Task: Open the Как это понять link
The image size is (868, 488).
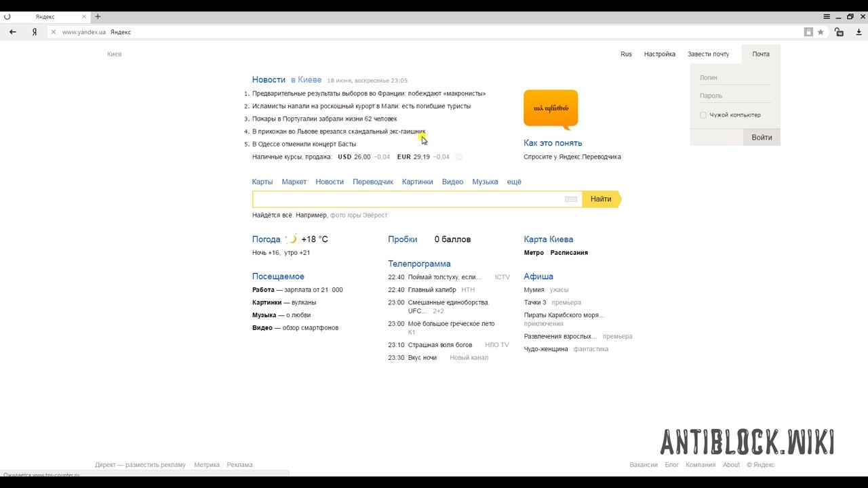Action: pos(553,143)
